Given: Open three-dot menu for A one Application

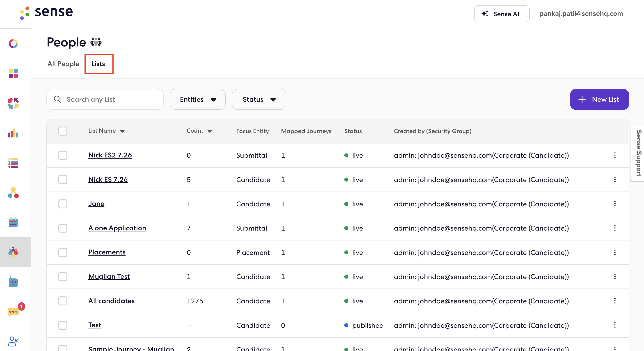Looking at the screenshot, I should coord(615,228).
